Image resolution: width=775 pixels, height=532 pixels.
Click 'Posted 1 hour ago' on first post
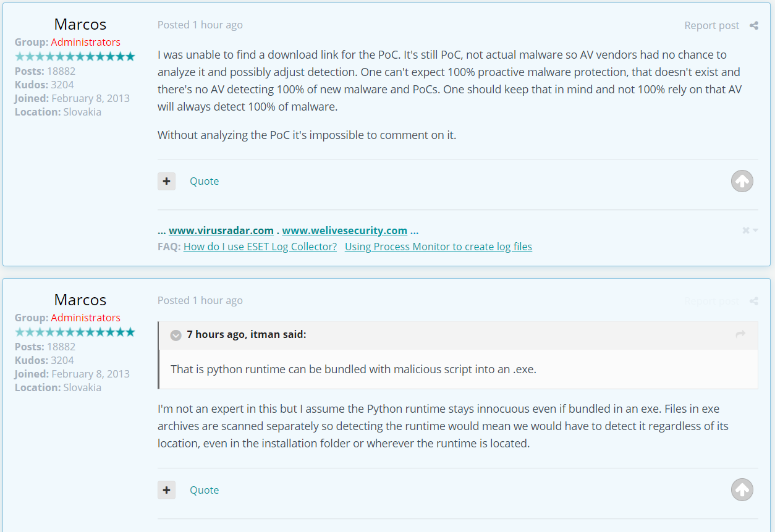point(200,25)
